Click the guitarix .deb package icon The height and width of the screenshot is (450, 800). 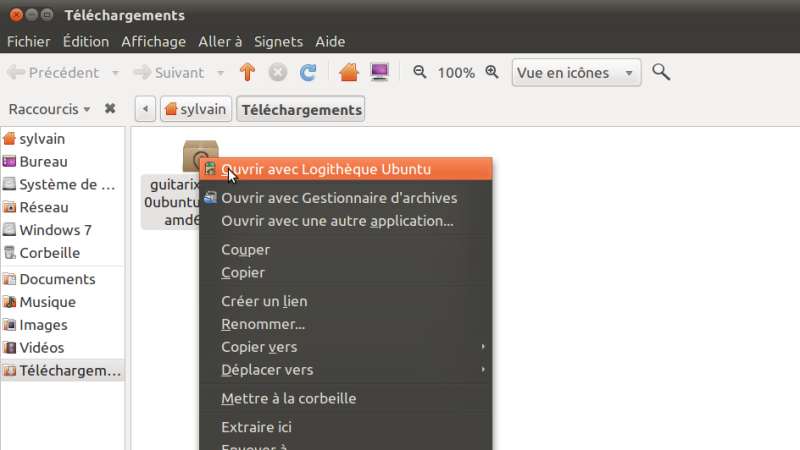(194, 156)
